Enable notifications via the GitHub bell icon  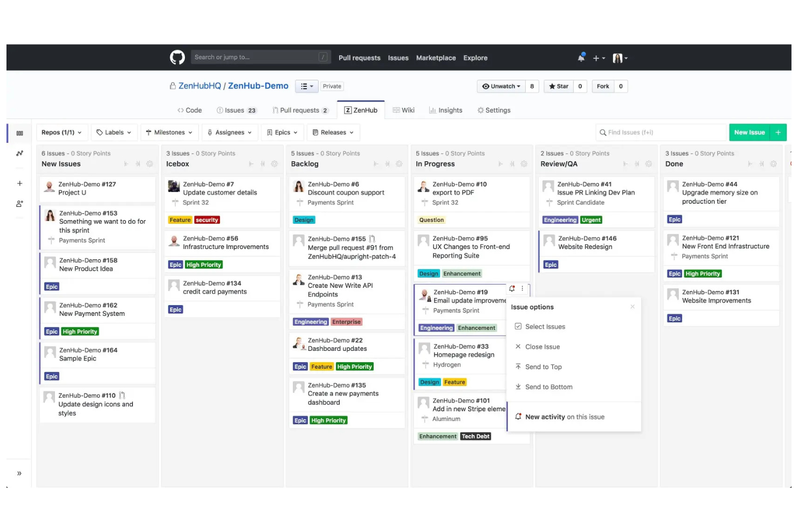point(581,58)
